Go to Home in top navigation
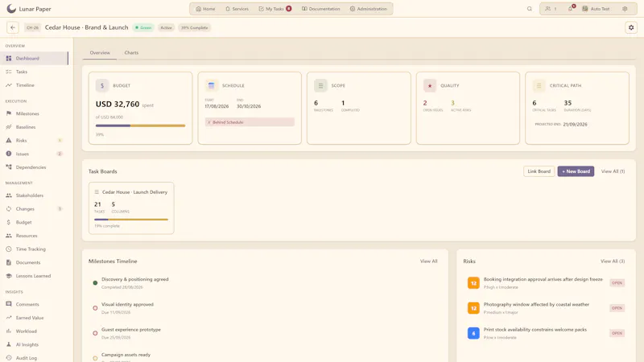The image size is (644, 362). [x=205, y=9]
